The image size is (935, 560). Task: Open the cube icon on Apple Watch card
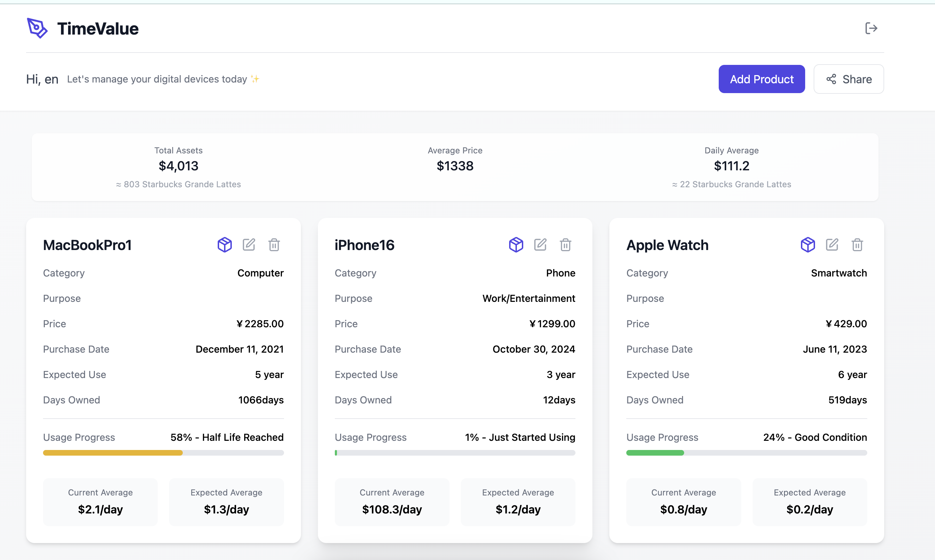point(808,245)
